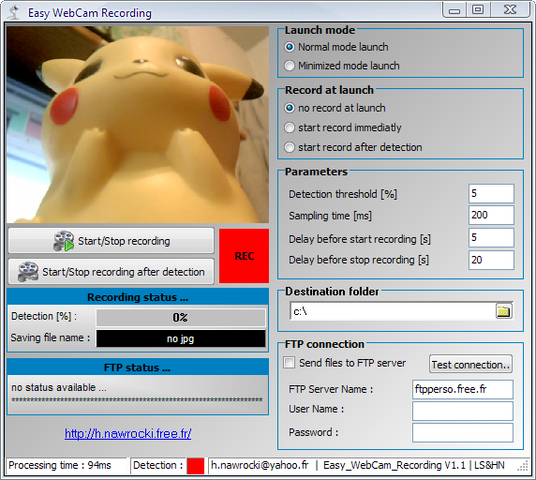Image resolution: width=536 pixels, height=480 pixels.
Task: Test the FTP connection
Action: [x=471, y=364]
